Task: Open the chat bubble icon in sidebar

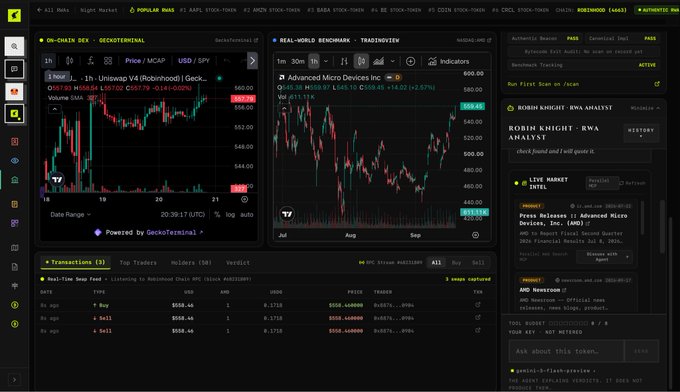Action: [x=14, y=69]
